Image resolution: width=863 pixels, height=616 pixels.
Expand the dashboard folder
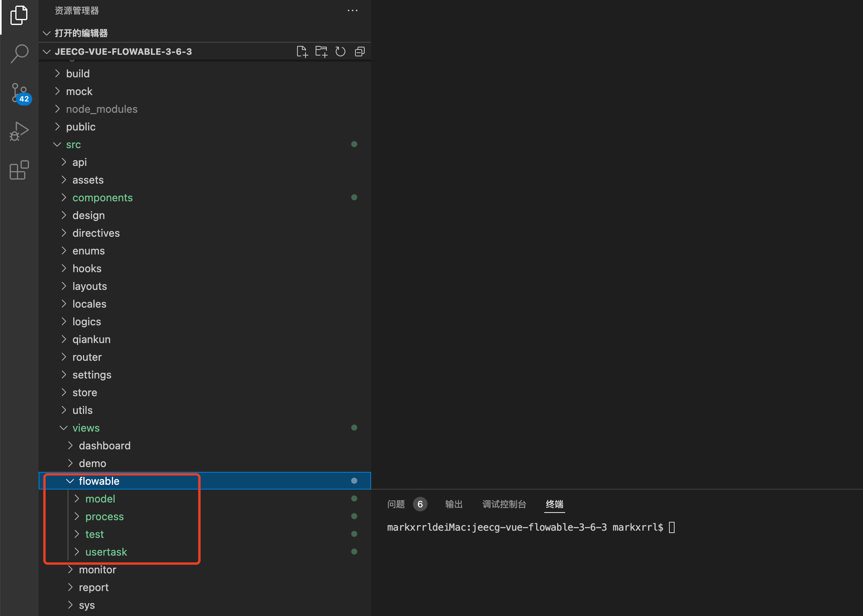click(x=204, y=446)
